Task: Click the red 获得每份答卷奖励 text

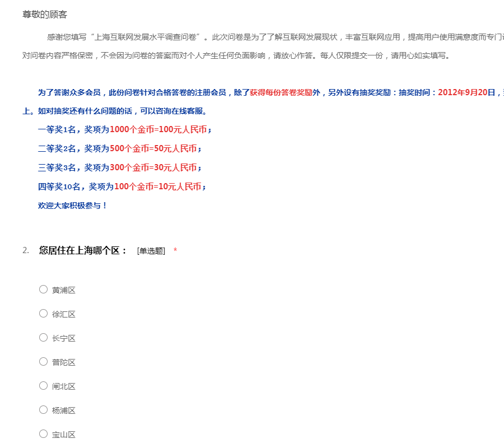Action: [x=281, y=92]
